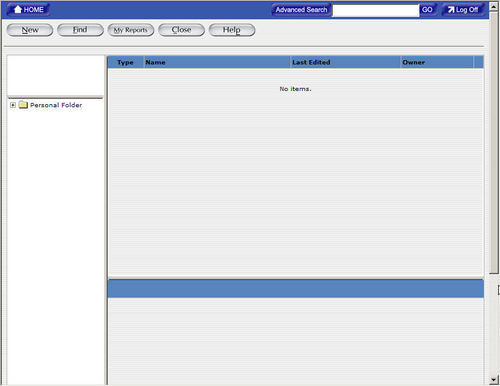Click the Log Off arrow icon
This screenshot has width=500, height=386.
pyautogui.click(x=451, y=10)
